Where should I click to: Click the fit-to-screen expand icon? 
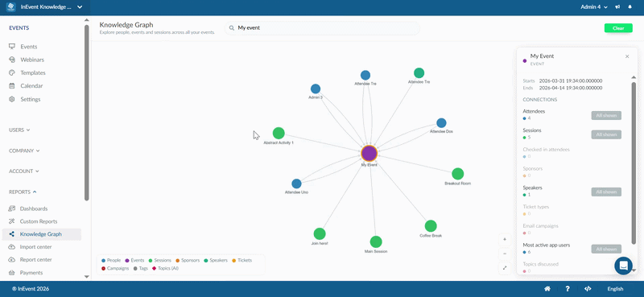pos(505,268)
